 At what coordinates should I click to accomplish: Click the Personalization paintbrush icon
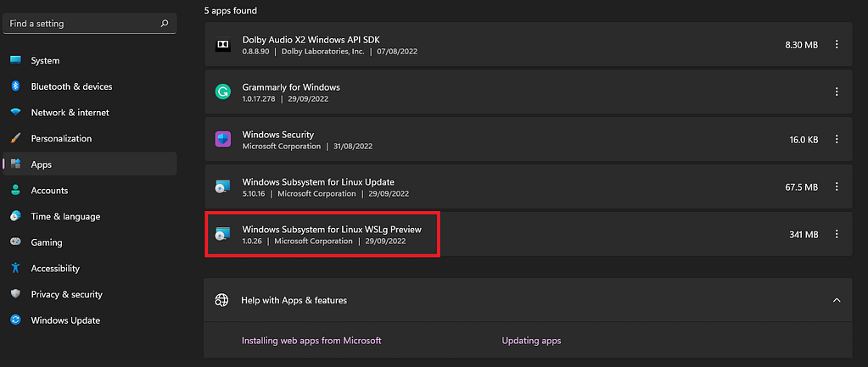tap(15, 138)
